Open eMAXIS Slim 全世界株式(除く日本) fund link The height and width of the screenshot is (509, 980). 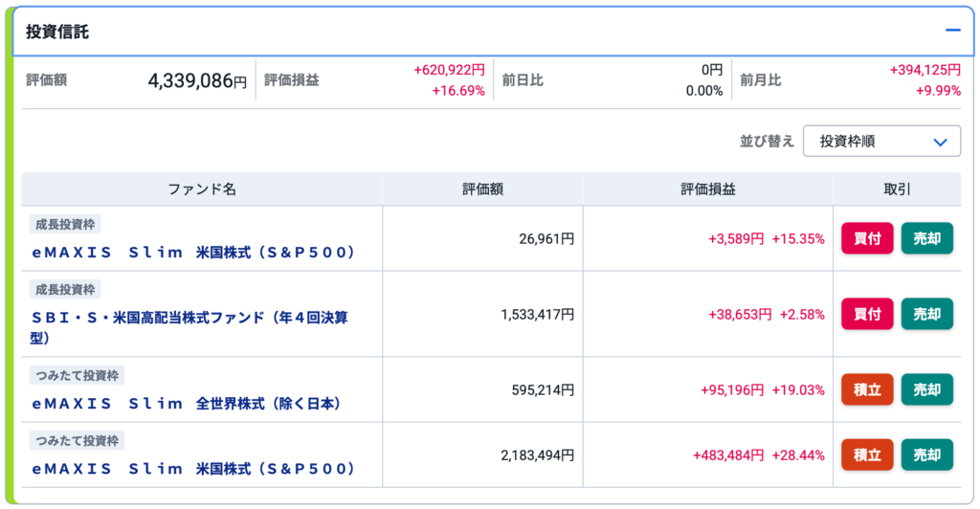pyautogui.click(x=187, y=404)
